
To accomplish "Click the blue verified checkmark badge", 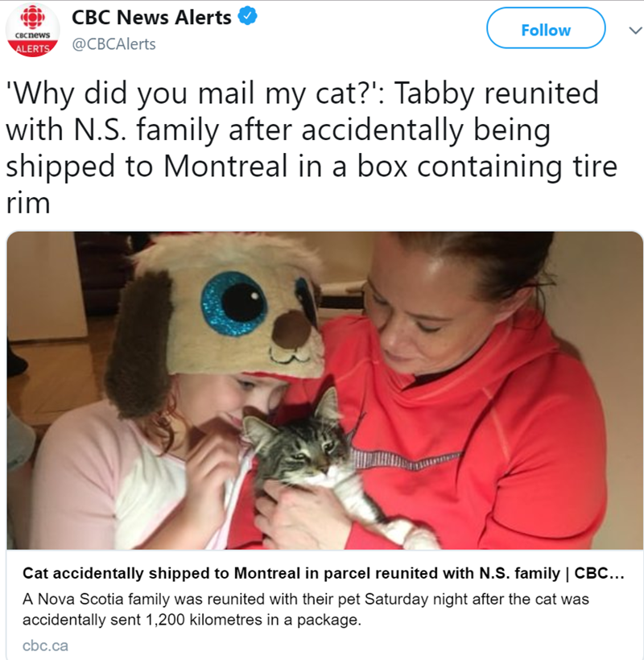I will tap(246, 17).
